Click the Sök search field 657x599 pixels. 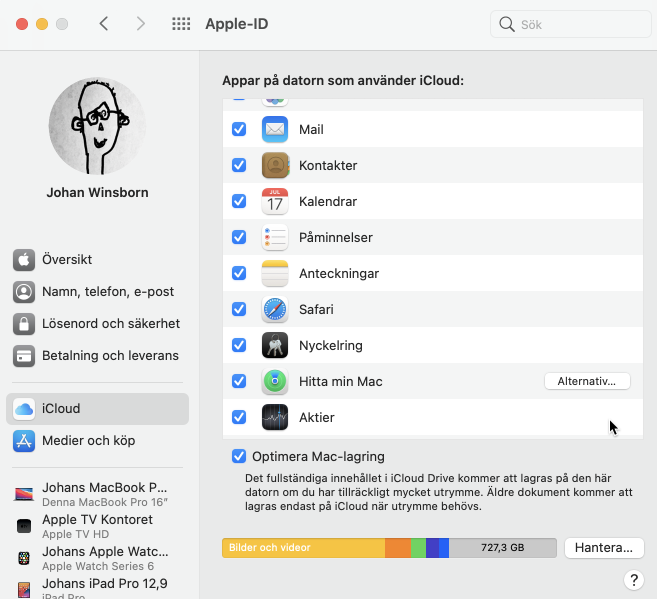click(571, 24)
